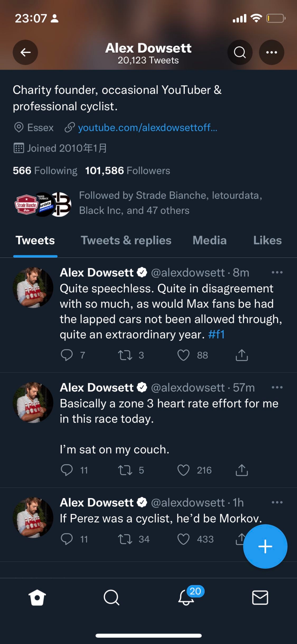Share the "Quite speechless" tweet

pyautogui.click(x=242, y=355)
